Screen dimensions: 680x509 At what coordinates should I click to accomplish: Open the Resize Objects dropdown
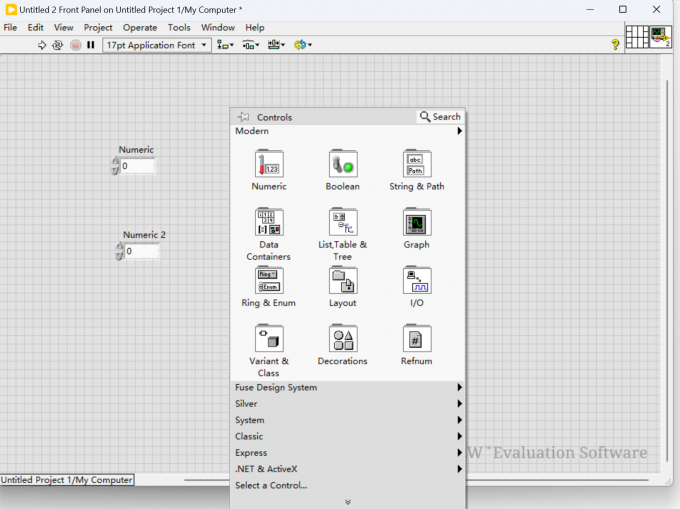click(276, 45)
